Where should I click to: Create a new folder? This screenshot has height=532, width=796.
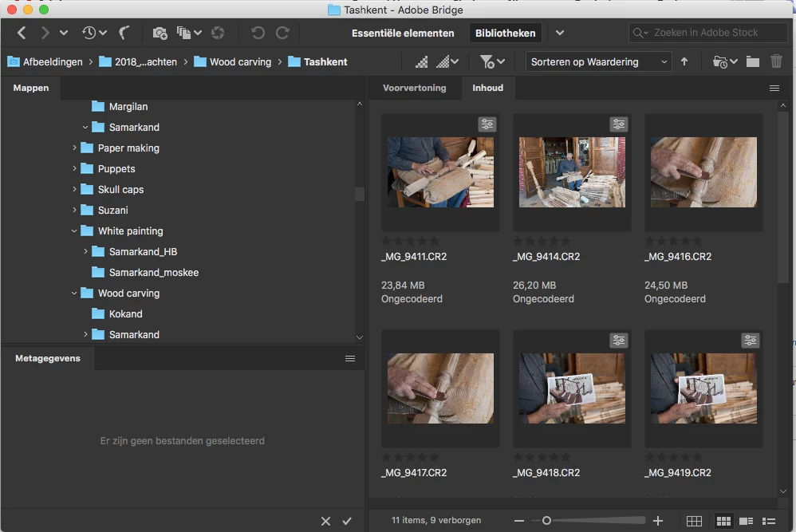(x=753, y=62)
